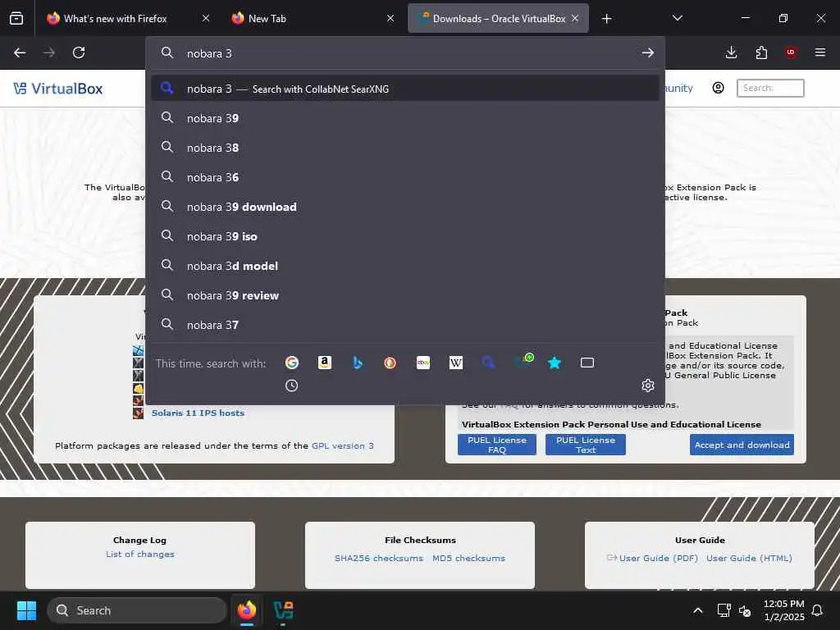
Task: Open Firefox from the taskbar
Action: point(246,610)
